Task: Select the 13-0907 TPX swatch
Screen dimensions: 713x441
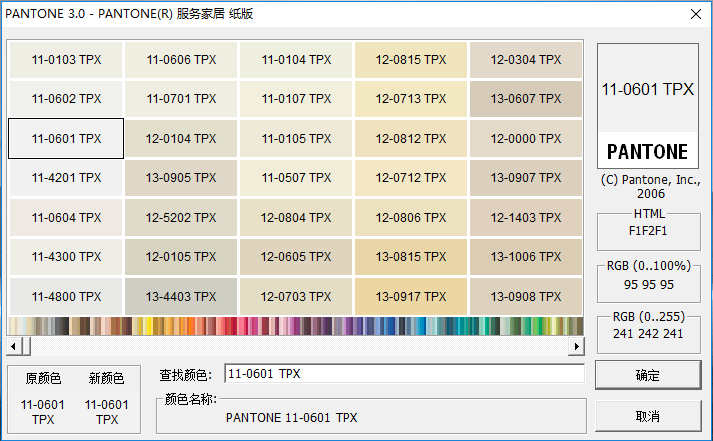Action: pyautogui.click(x=526, y=178)
